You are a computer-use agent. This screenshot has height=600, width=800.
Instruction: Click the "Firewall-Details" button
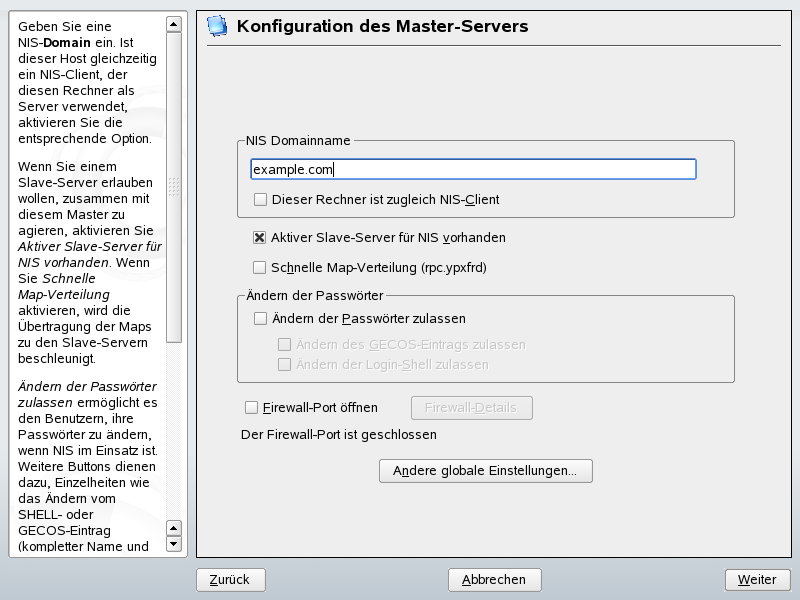click(x=470, y=407)
